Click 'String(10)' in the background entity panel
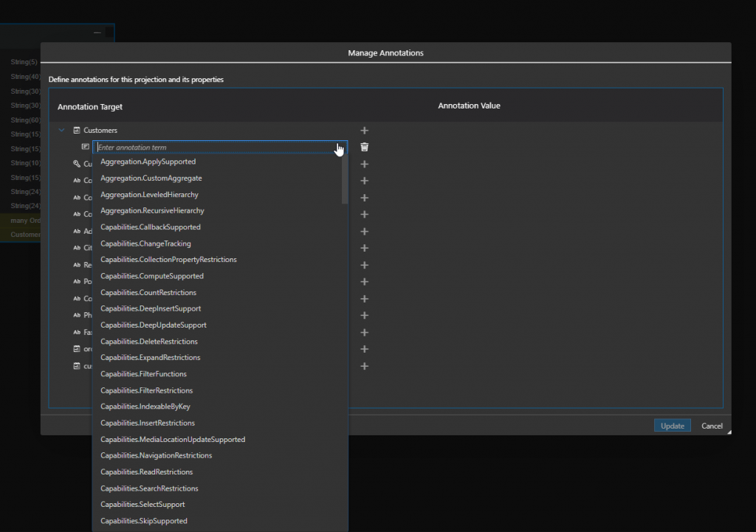Screen dimensions: 756x532 (26, 163)
